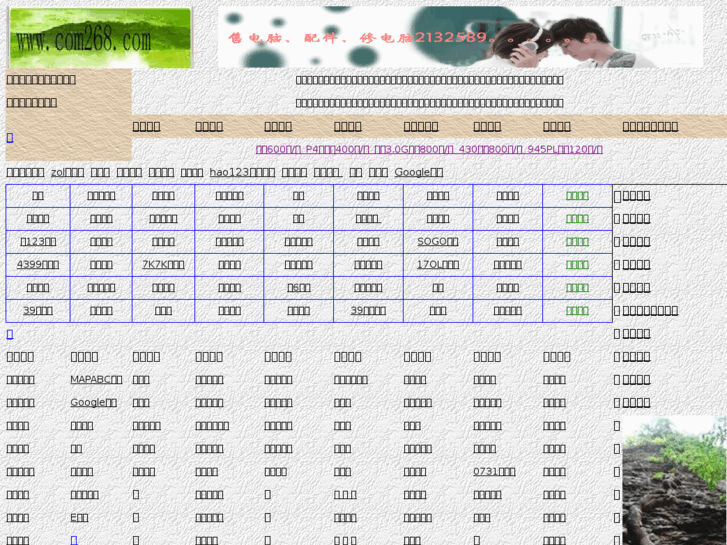Open the hao123 link
Viewport: 727px width, 545px height.
pyautogui.click(x=242, y=173)
